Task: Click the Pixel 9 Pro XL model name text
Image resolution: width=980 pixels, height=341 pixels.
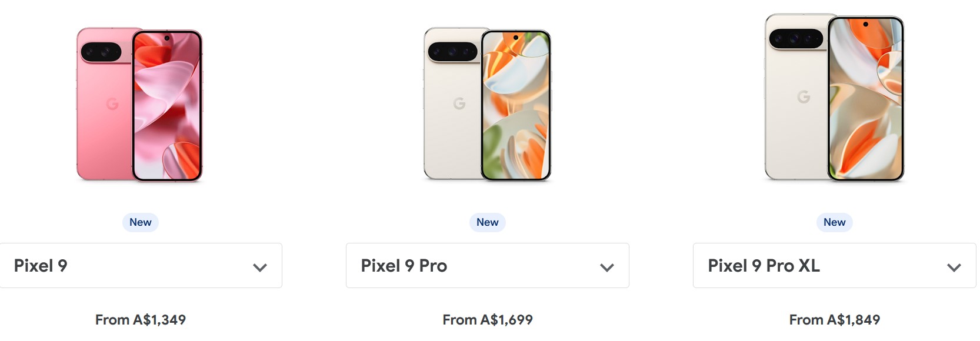Action: (x=764, y=266)
